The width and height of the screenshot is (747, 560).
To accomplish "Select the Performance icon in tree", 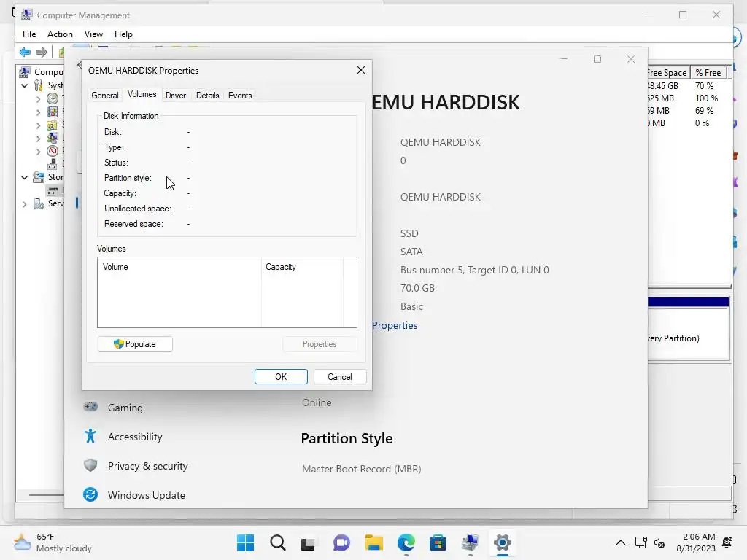I will (53, 151).
